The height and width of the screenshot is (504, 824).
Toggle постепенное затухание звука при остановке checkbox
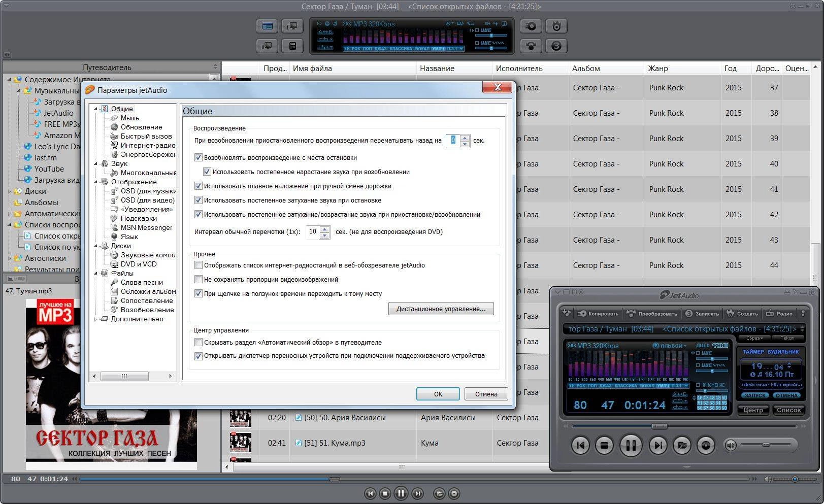[199, 200]
